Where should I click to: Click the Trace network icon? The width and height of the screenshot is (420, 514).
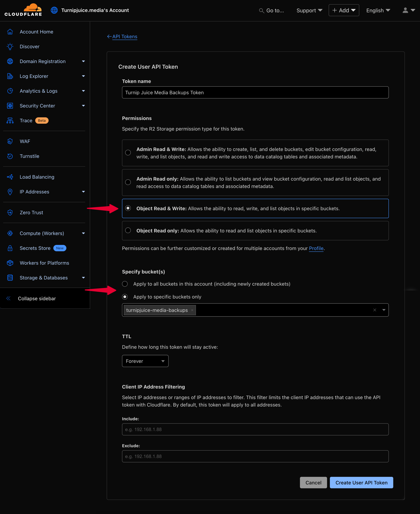coord(10,120)
